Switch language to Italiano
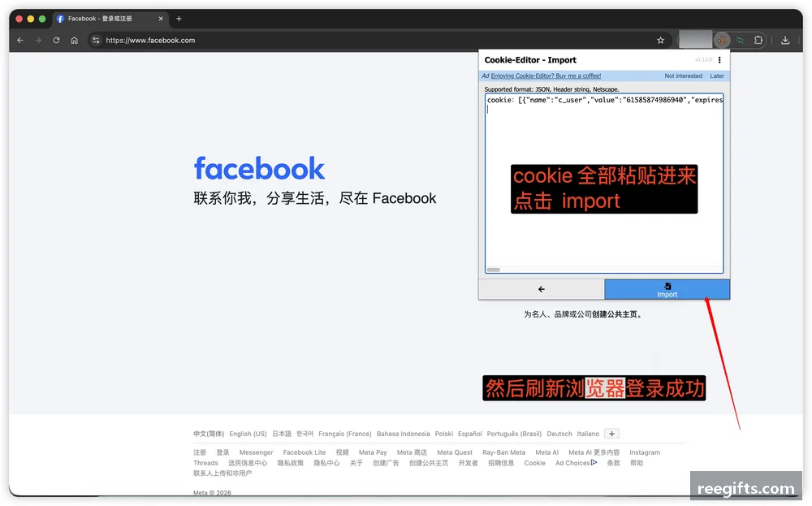The image size is (812, 506). coord(588,434)
